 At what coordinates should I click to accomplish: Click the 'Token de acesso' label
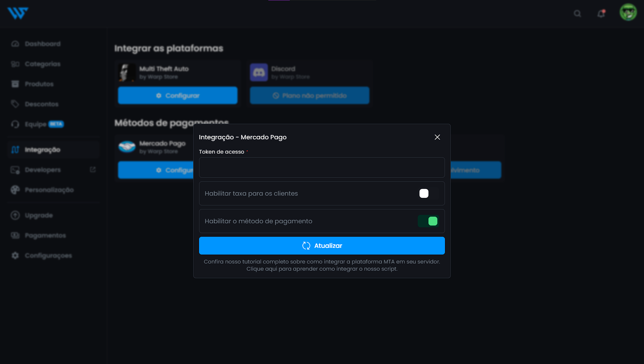(222, 152)
